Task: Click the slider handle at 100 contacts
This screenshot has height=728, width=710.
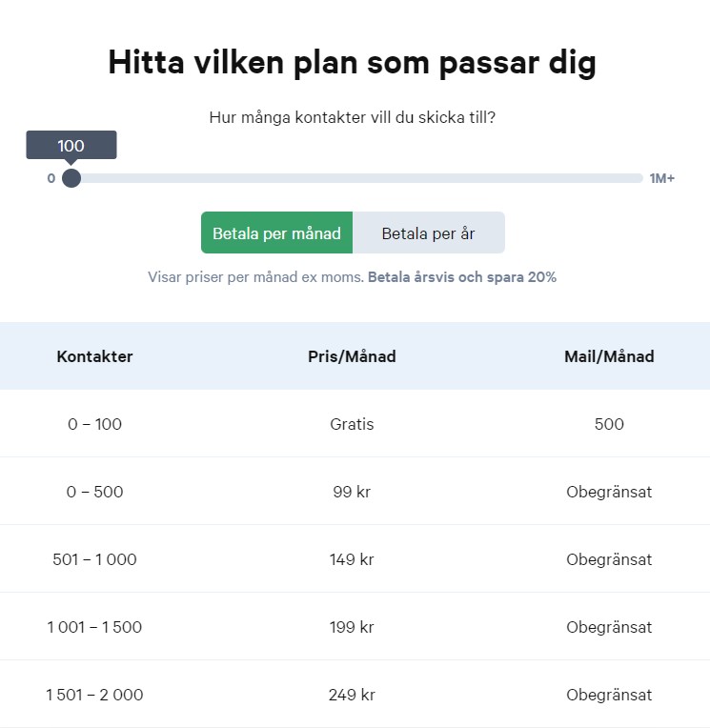Action: [71, 178]
